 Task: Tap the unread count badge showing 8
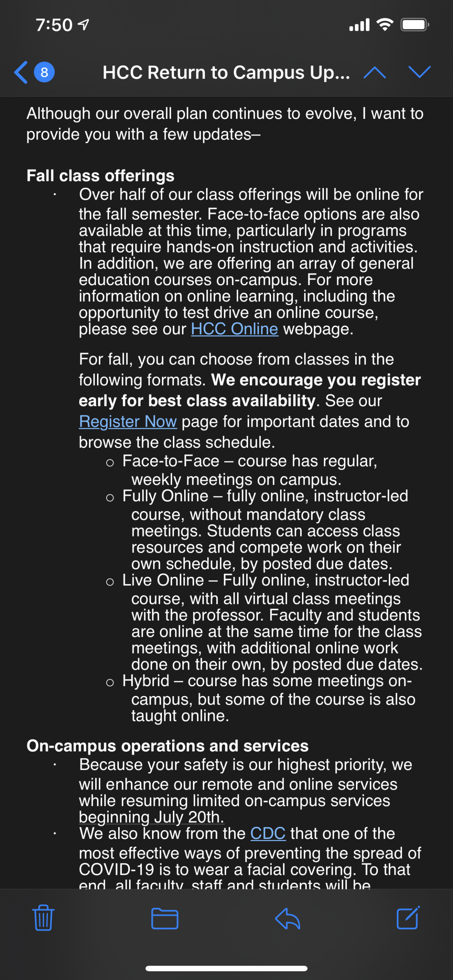(44, 72)
